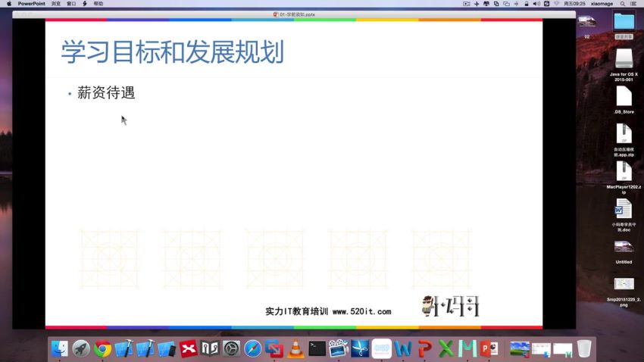Screen dimensions: 644x362
Task: Open XMind red X icon in Dock
Action: coord(188,349)
